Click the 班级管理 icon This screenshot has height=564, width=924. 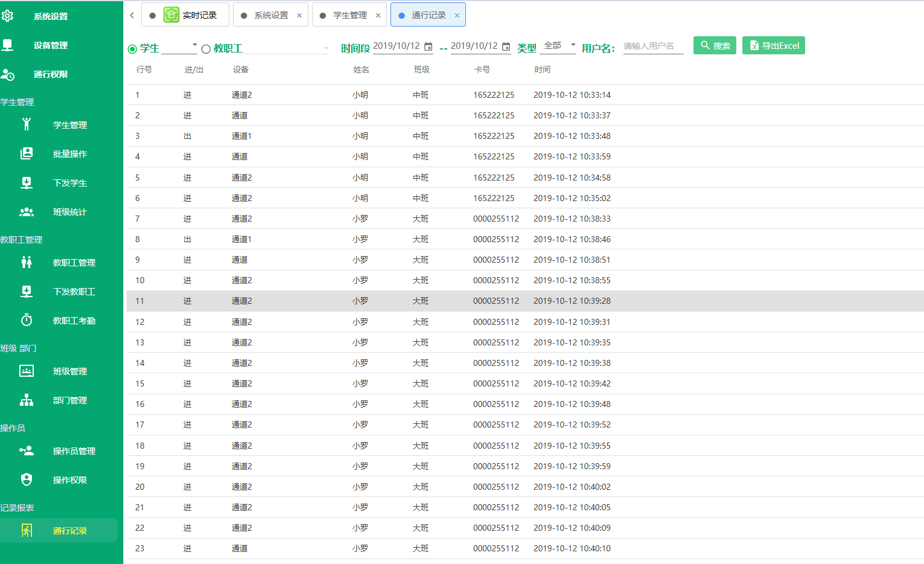(x=27, y=371)
